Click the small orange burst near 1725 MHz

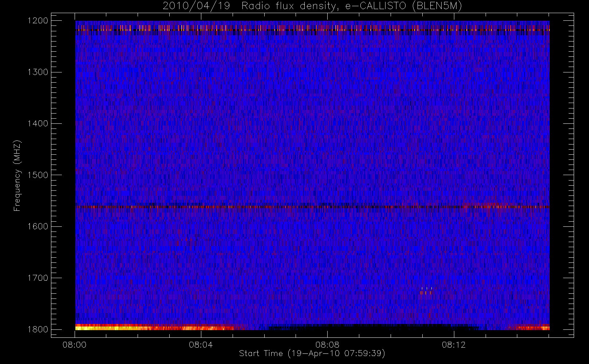coord(426,291)
